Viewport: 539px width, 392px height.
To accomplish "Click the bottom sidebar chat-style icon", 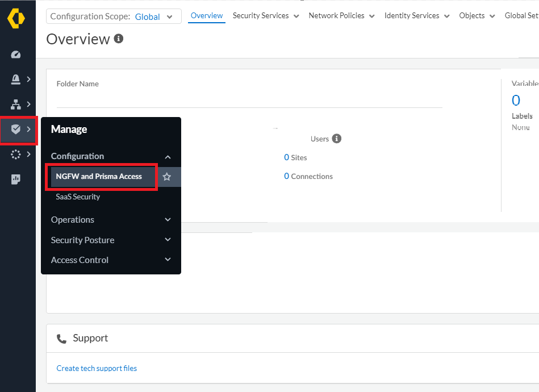I will point(16,180).
